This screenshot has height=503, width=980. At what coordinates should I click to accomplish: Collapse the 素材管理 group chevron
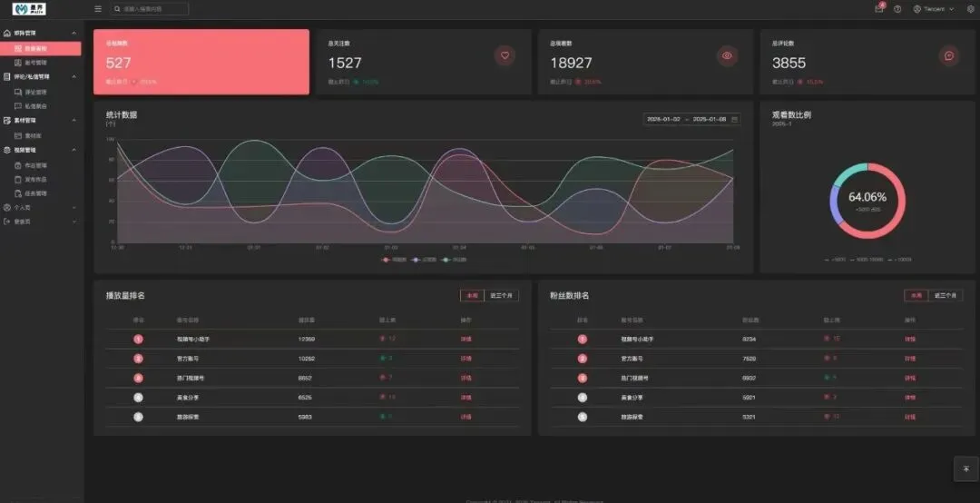74,120
